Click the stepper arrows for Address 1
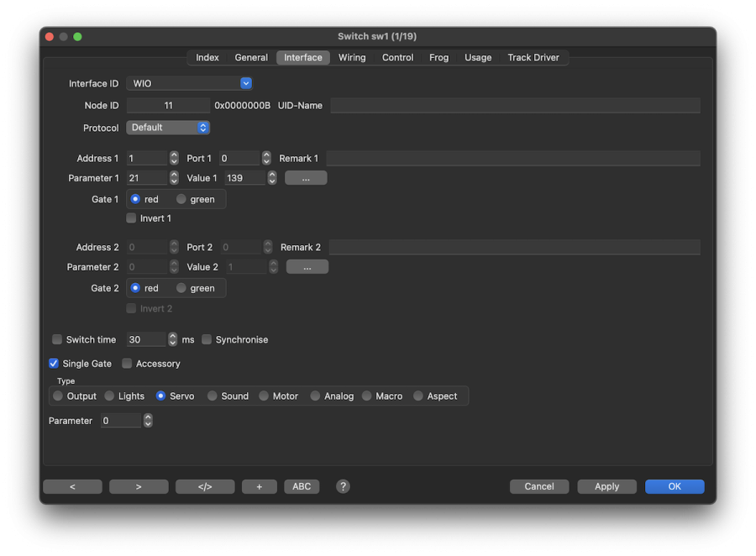This screenshot has width=756, height=556. (x=174, y=158)
